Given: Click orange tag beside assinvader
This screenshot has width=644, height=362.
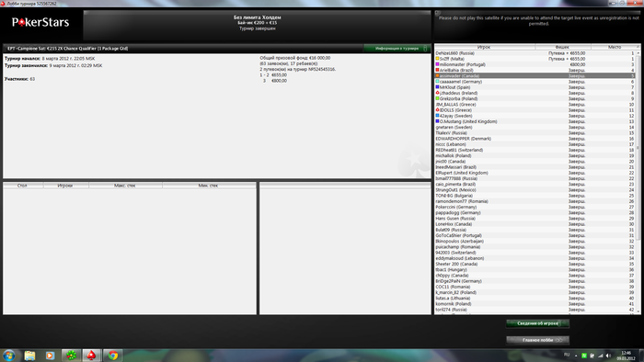Looking at the screenshot, I should (437, 76).
